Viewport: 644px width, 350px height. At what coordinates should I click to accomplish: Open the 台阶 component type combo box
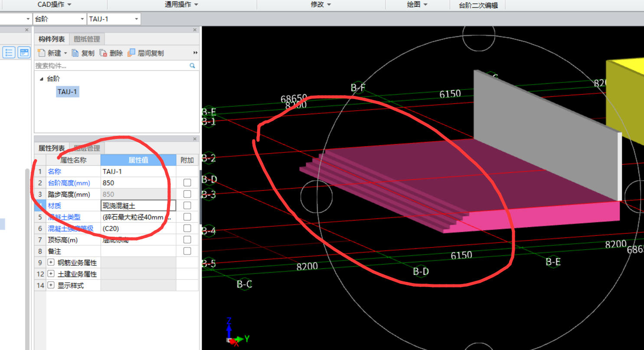click(60, 19)
